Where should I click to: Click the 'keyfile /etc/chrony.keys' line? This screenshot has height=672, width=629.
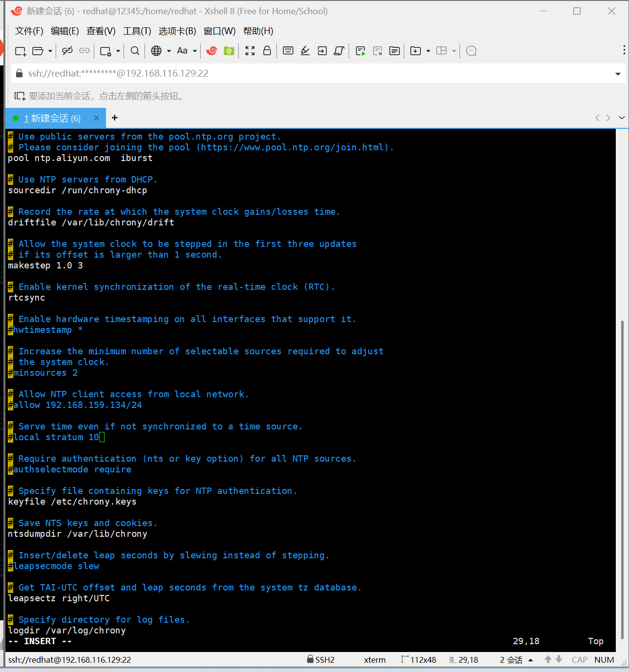pos(72,502)
